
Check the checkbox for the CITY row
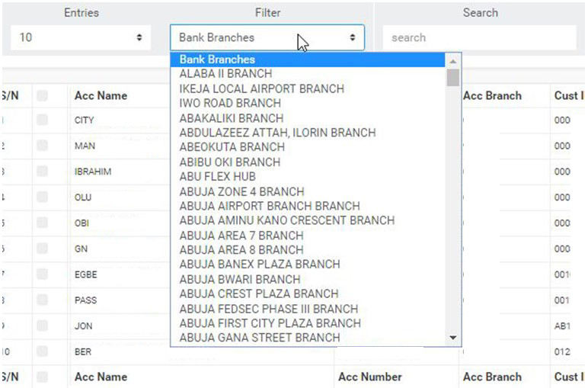(x=42, y=120)
